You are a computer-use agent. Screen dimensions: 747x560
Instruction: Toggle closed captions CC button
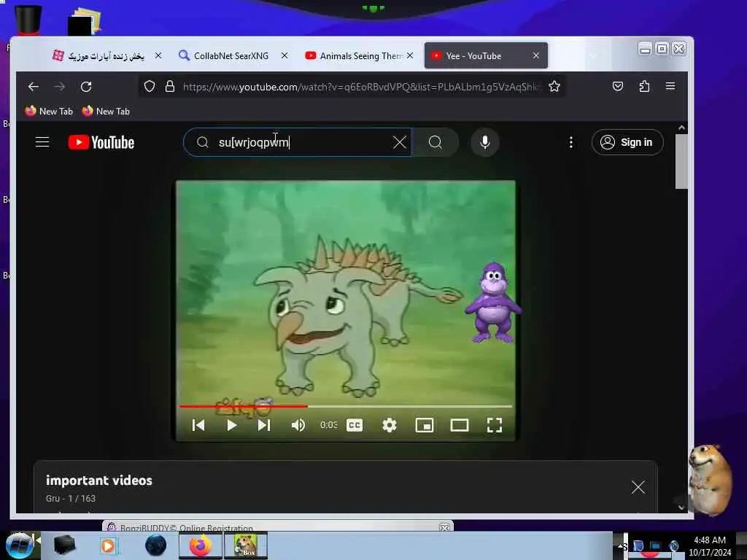point(355,425)
